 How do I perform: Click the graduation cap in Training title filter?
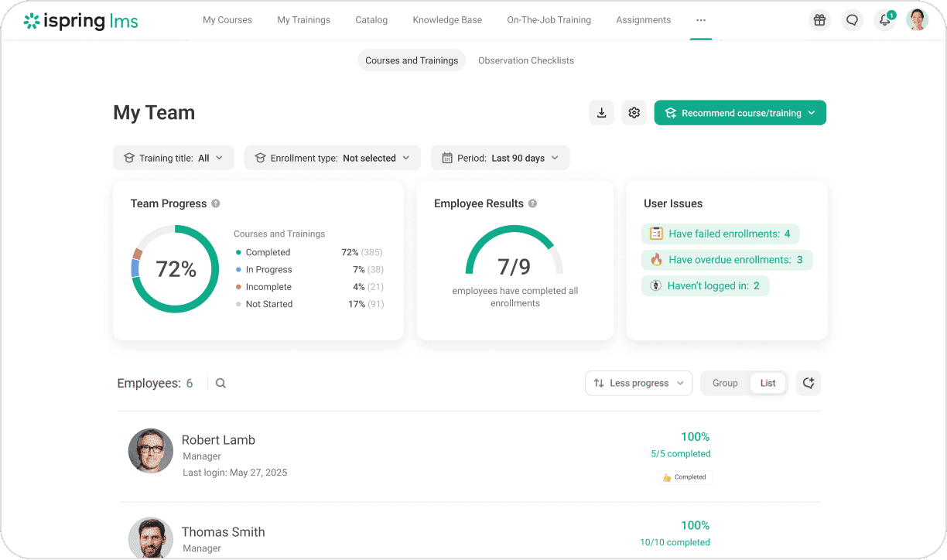click(129, 158)
